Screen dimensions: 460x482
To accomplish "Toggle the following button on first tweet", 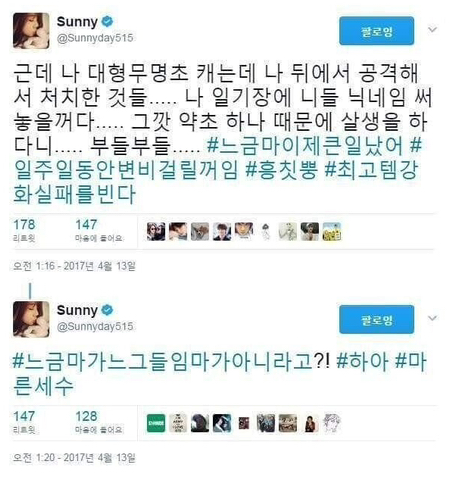I will (x=377, y=31).
